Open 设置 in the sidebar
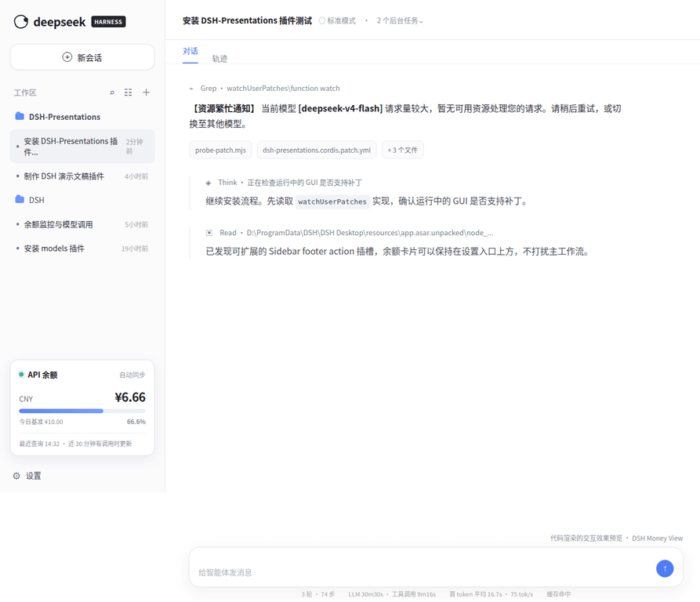 (x=33, y=476)
